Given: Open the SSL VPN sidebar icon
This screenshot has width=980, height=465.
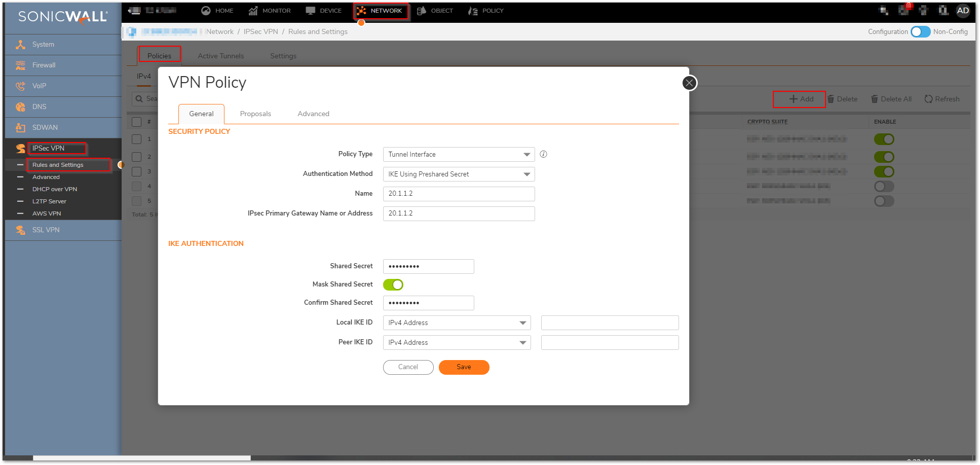Looking at the screenshot, I should point(20,230).
